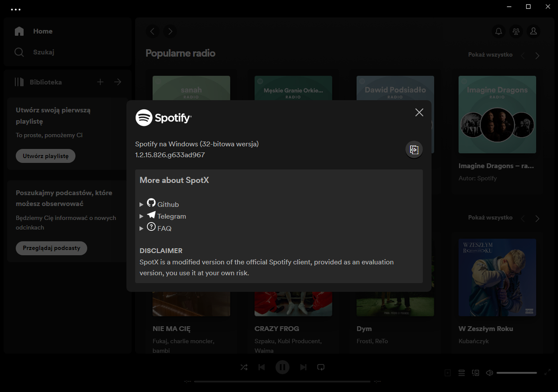Image resolution: width=558 pixels, height=392 pixels.
Task: Connect to a device icon
Action: point(476,373)
